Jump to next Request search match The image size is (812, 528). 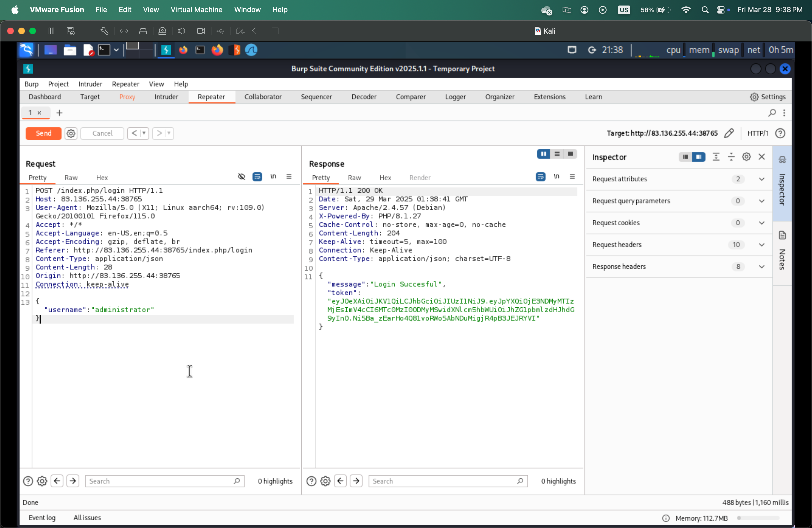(73, 481)
